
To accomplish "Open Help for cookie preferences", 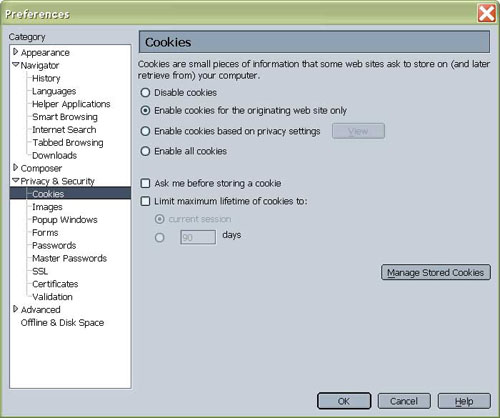I will coord(464,401).
